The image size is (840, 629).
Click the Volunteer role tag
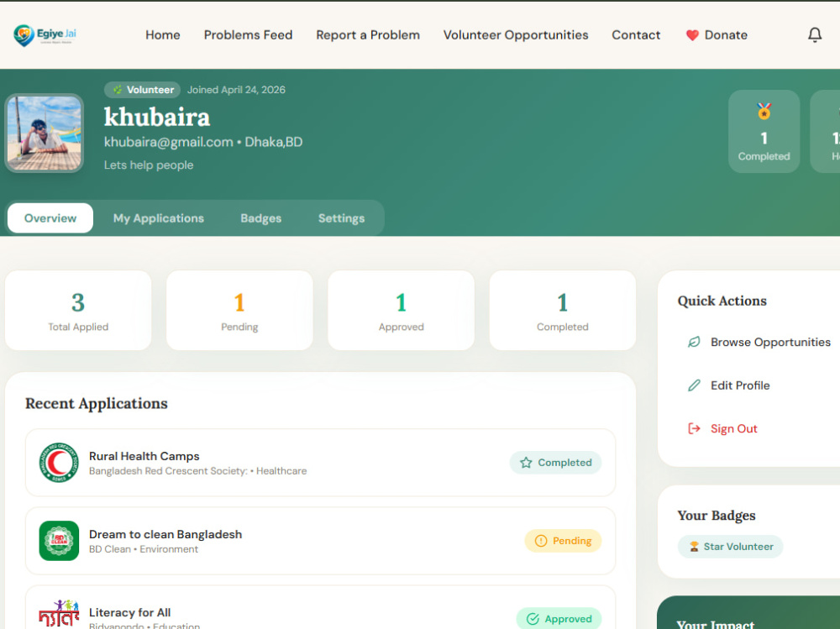[143, 90]
